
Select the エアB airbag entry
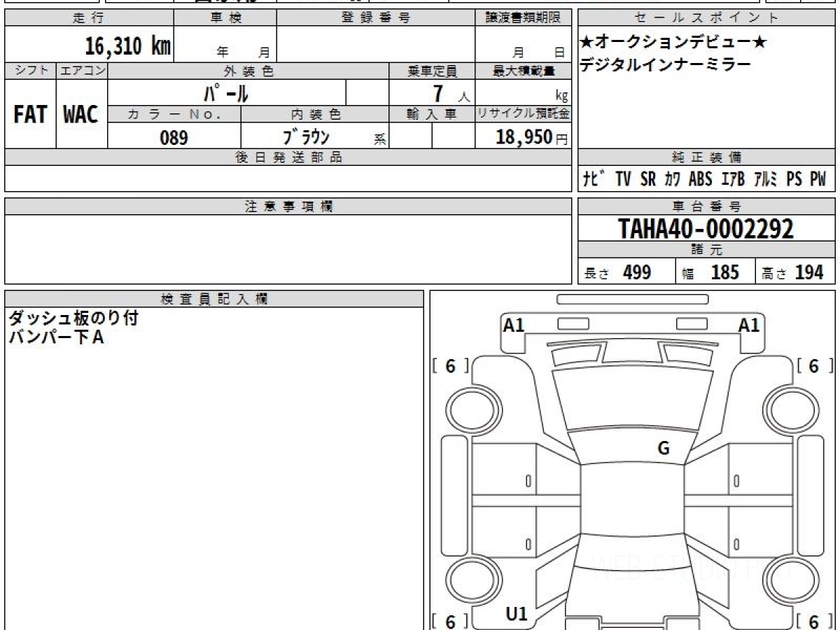point(732,179)
